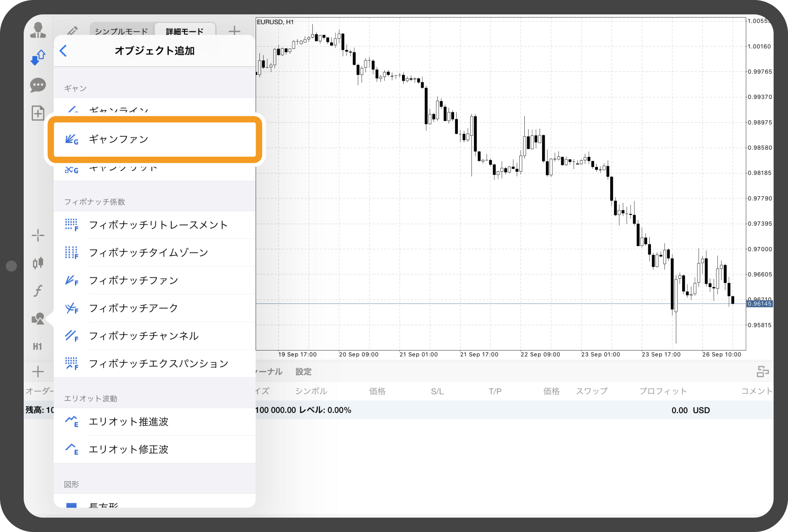Click the スワップ column header
This screenshot has width=788, height=532.
pyautogui.click(x=592, y=391)
